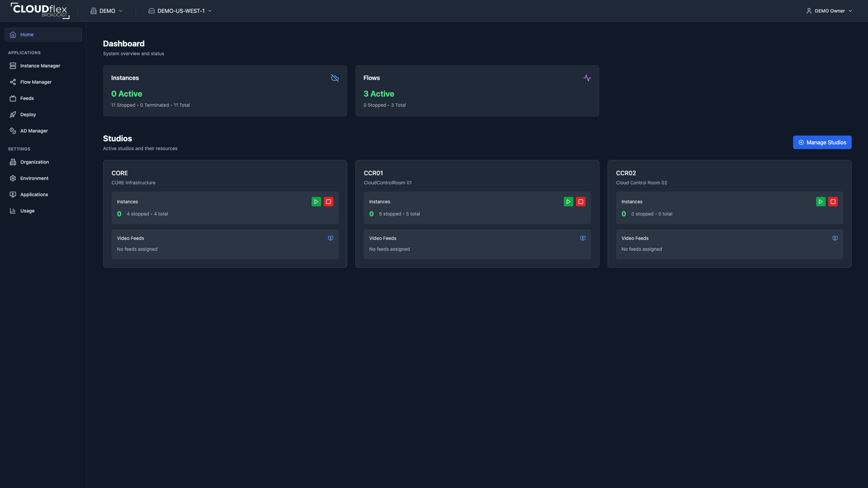Click the Environment gear icon
This screenshot has width=868, height=488.
(x=13, y=178)
